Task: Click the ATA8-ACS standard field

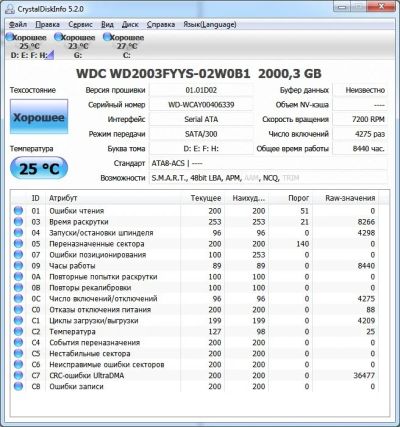Action: 268,163
